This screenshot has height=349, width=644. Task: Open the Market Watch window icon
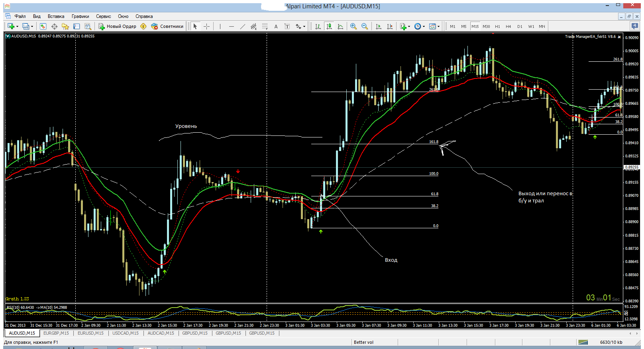click(43, 26)
